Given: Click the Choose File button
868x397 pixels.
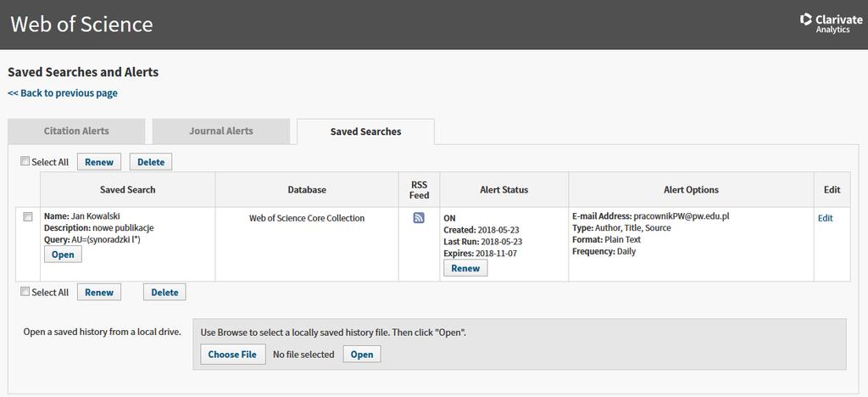Looking at the screenshot, I should coord(232,355).
